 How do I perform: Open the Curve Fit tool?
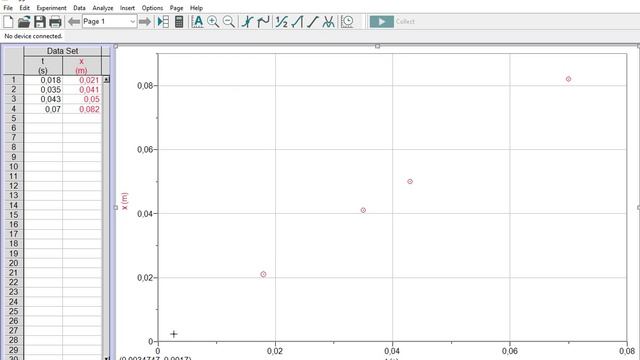point(329,22)
